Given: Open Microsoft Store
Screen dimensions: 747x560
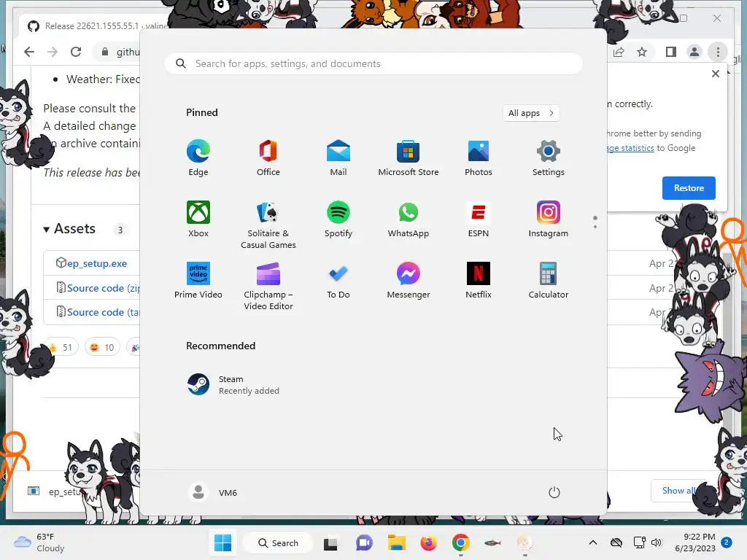Looking at the screenshot, I should coord(409,158).
